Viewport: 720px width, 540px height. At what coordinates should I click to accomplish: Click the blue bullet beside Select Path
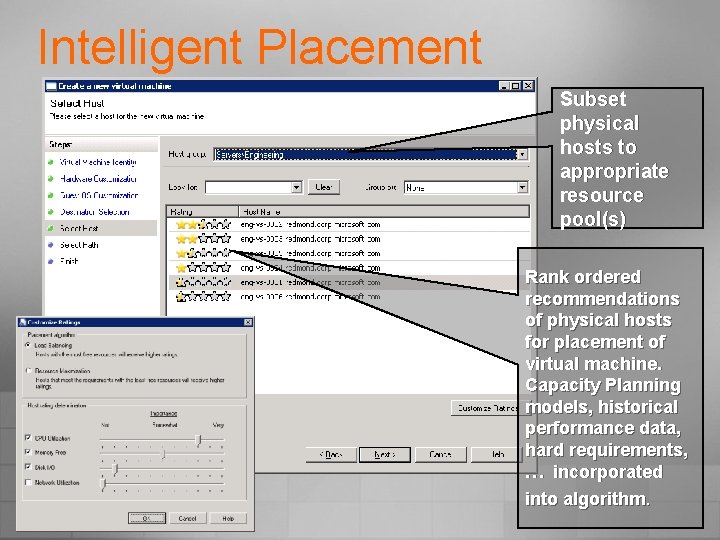tap(51, 245)
